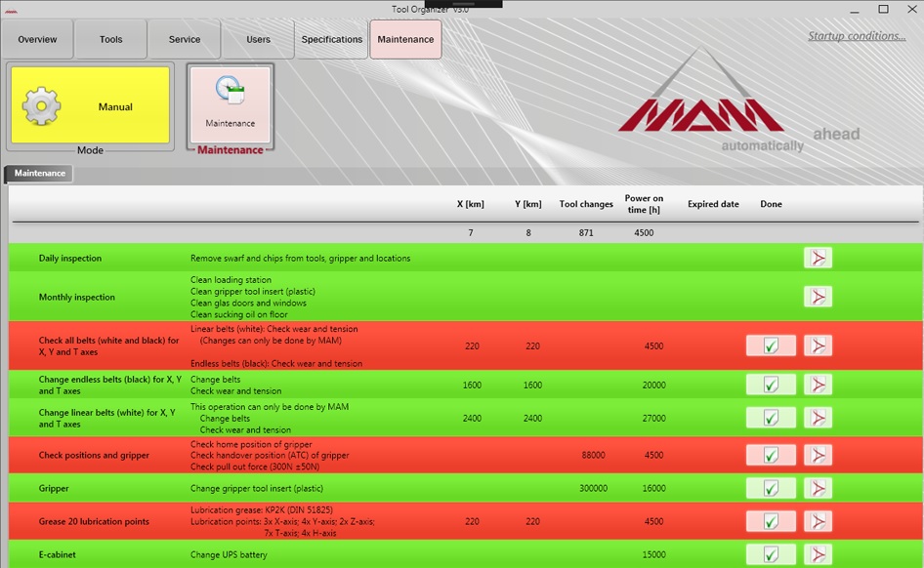
Task: Open the Users tab
Action: (258, 39)
